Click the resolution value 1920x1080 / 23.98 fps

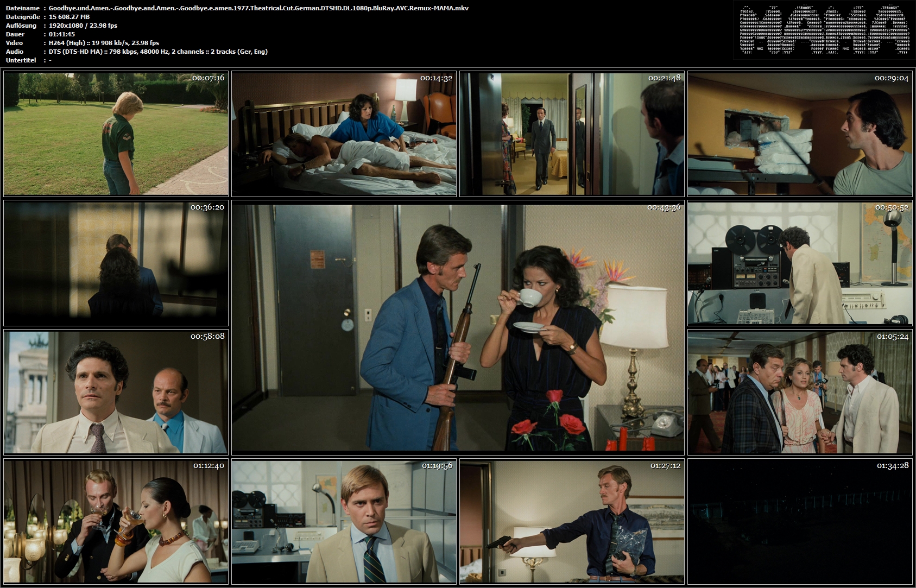83,26
